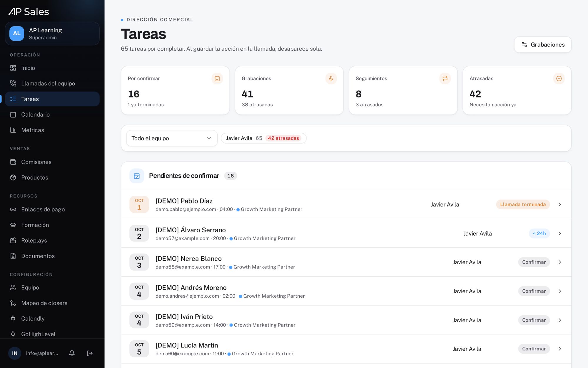Click the OCT 2 date badge
Image resolution: width=588 pixels, height=368 pixels.
click(139, 233)
